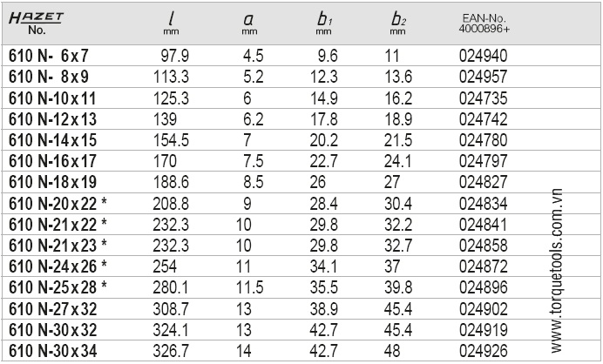Viewport: 603px width, 364px height.
Task: Click b1 value 38.9
Action: click(x=324, y=309)
